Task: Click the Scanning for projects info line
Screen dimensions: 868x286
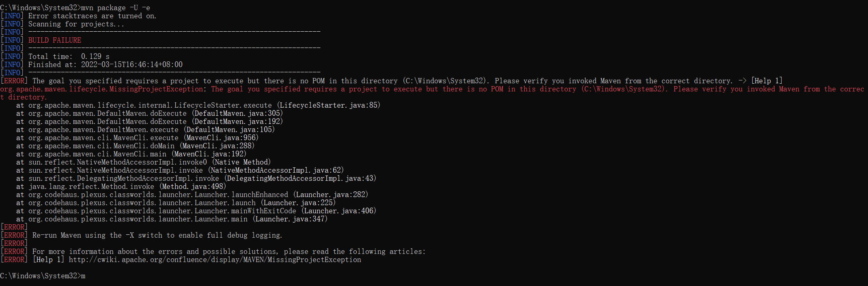Action: 76,24
